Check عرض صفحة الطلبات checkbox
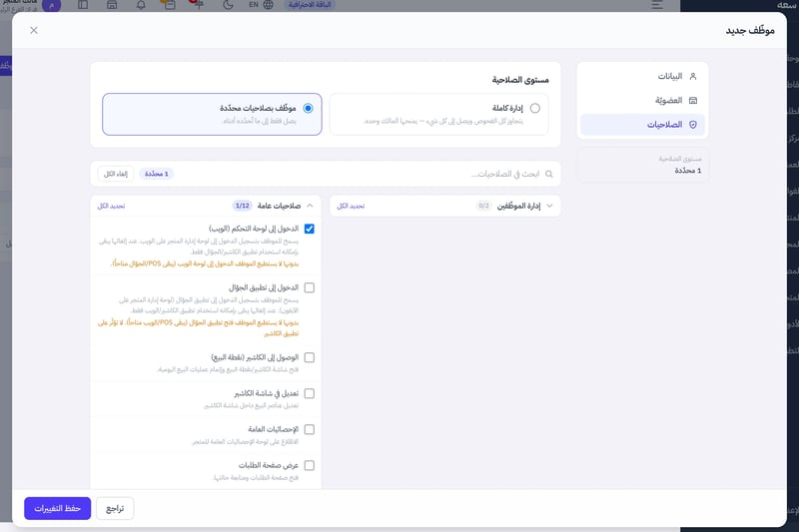Viewport: 799px width, 532px height. pos(310,466)
